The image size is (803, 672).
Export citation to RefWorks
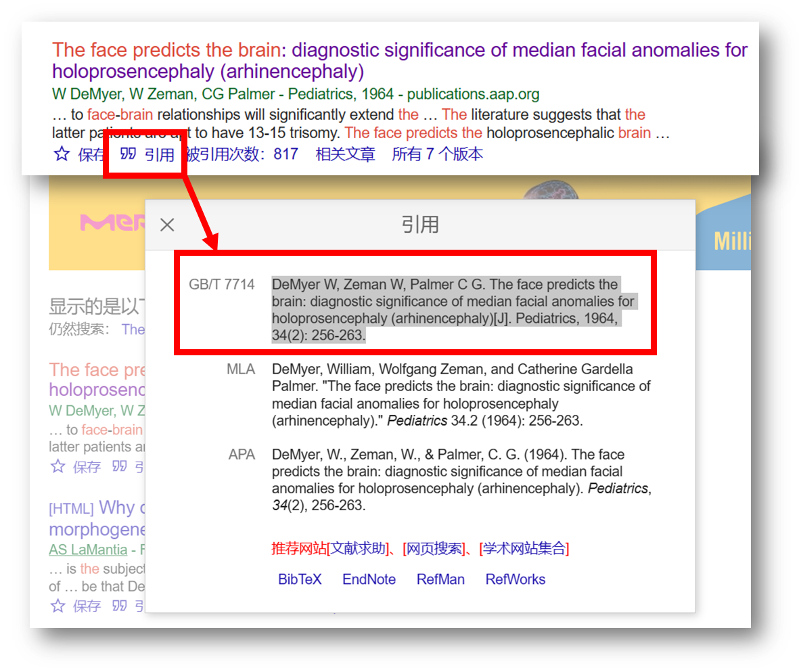coord(515,579)
